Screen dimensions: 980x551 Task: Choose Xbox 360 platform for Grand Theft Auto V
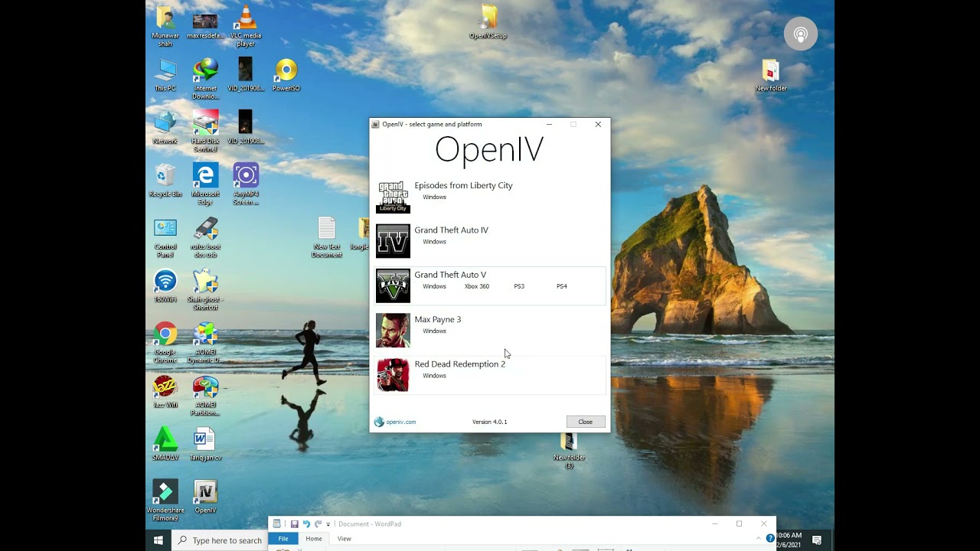[x=476, y=286]
